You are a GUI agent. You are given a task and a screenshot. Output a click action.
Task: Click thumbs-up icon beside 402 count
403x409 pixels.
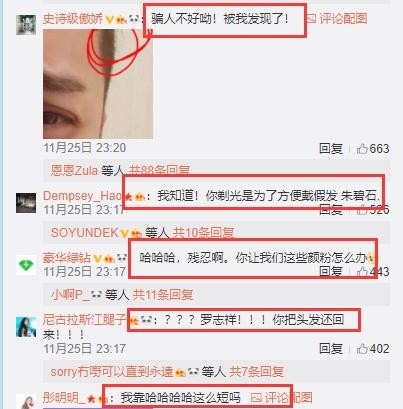[362, 349]
